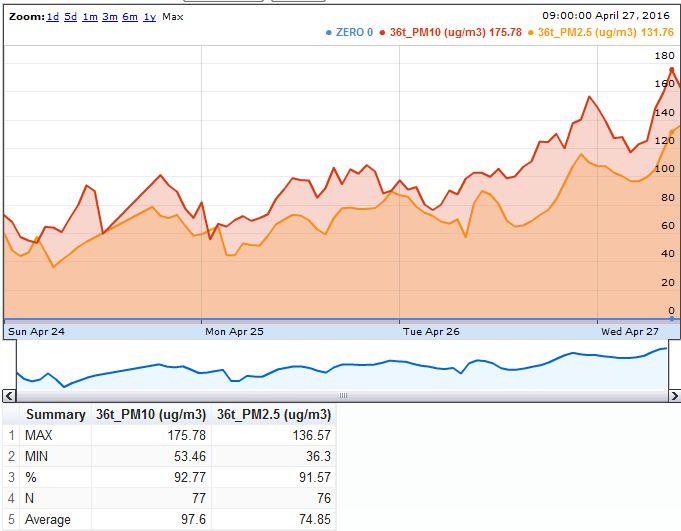Select the MAX row in summary table
This screenshot has width=681, height=531.
[x=40, y=435]
